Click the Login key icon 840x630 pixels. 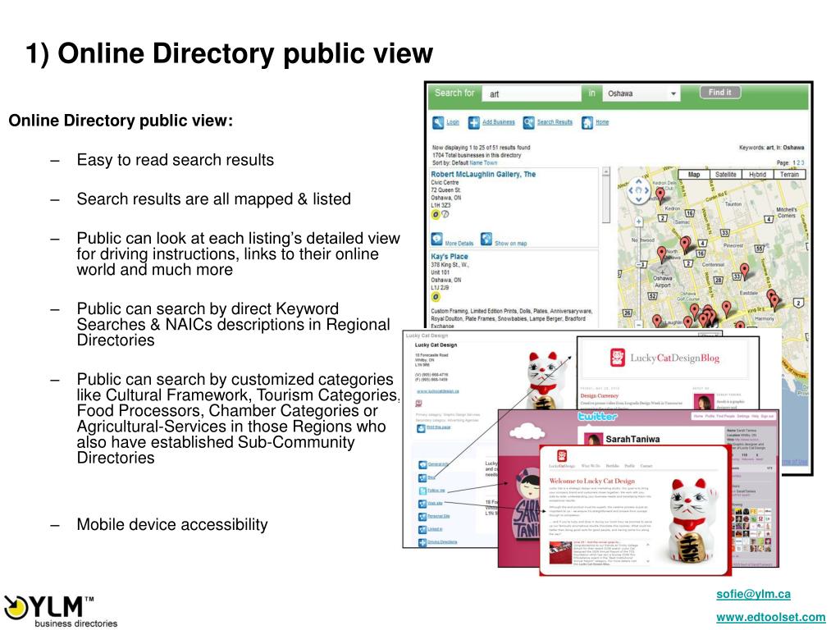(x=438, y=123)
